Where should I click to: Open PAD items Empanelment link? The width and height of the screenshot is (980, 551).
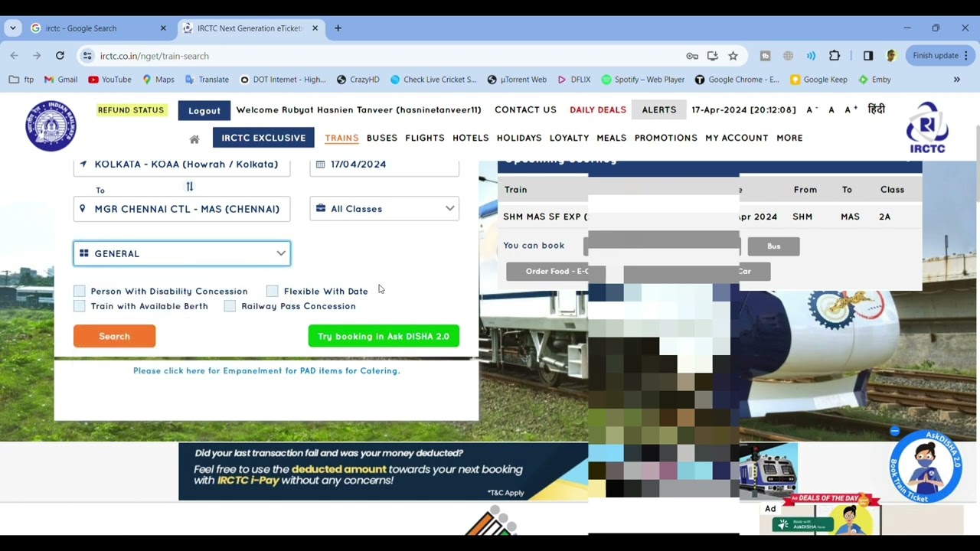266,370
